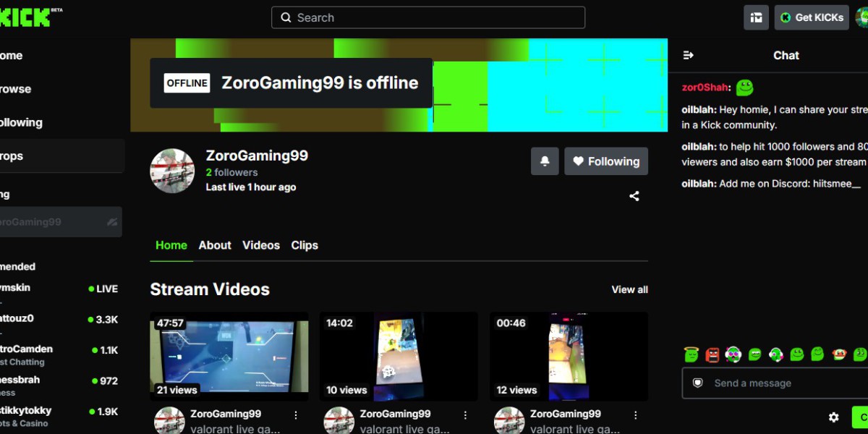Insert the green grinning teeth emote
Viewport: 868px width, 434px height.
pos(755,354)
